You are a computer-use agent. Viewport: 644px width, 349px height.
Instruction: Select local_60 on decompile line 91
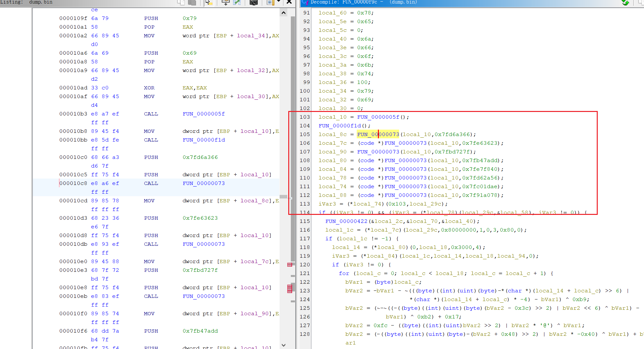click(333, 13)
